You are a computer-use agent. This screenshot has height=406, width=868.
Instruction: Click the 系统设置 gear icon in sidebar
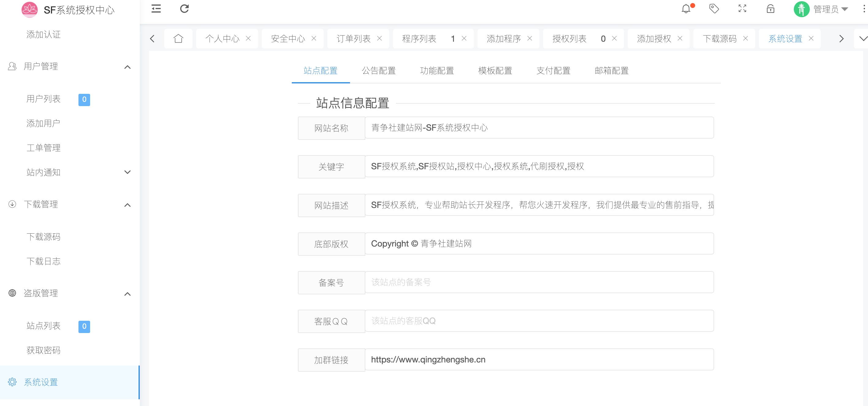pos(12,382)
